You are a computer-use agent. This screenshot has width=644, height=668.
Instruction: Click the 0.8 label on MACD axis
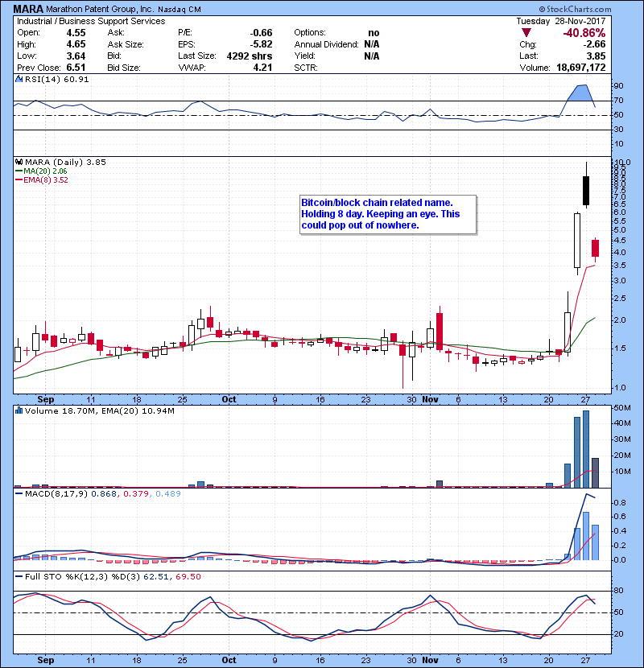coord(620,503)
